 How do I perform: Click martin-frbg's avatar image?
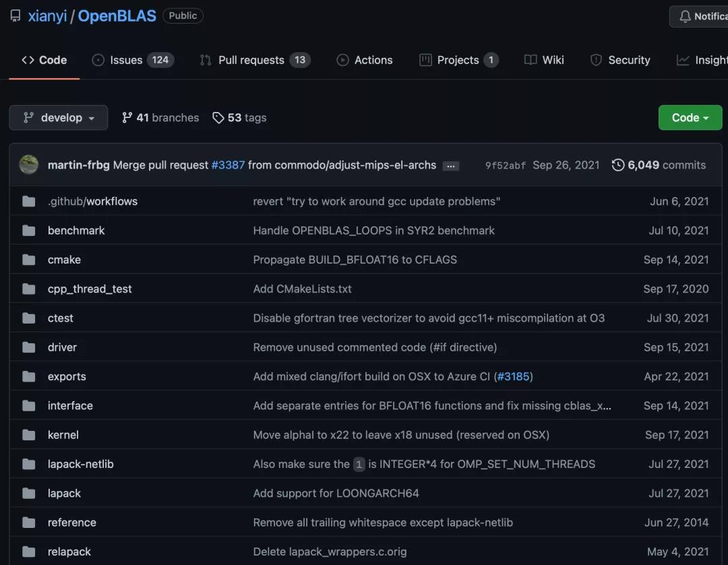[29, 165]
